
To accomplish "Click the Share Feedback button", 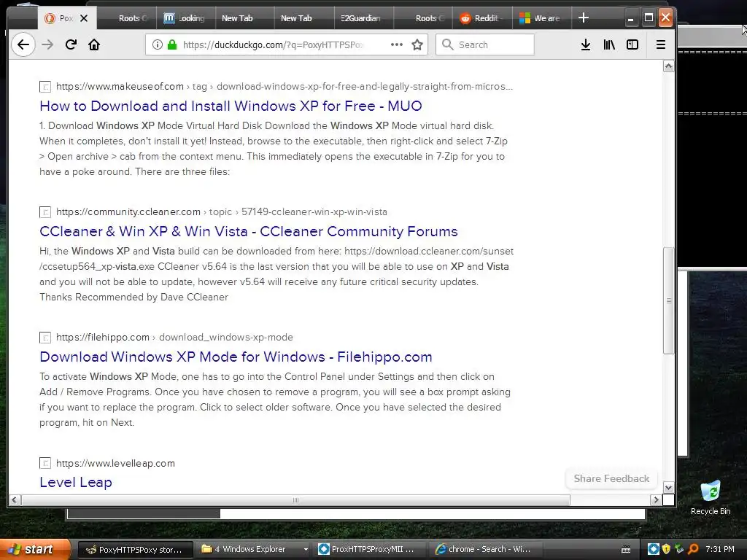I will (611, 478).
